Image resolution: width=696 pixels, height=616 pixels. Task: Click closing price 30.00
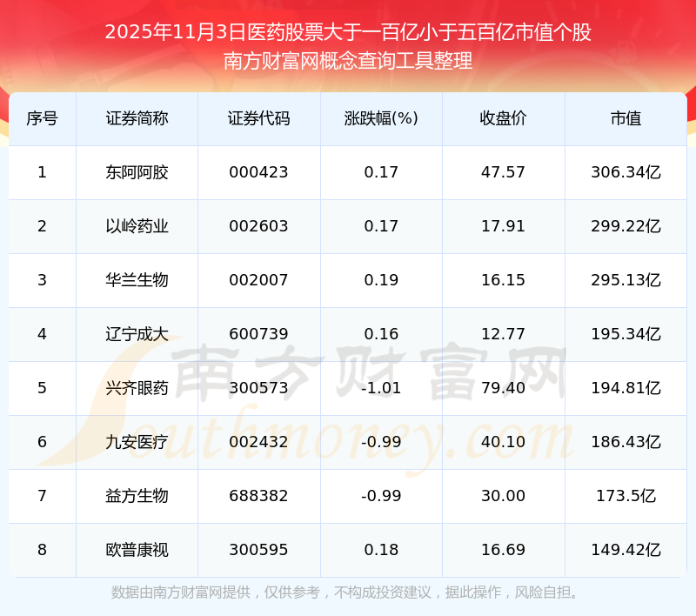pos(503,496)
